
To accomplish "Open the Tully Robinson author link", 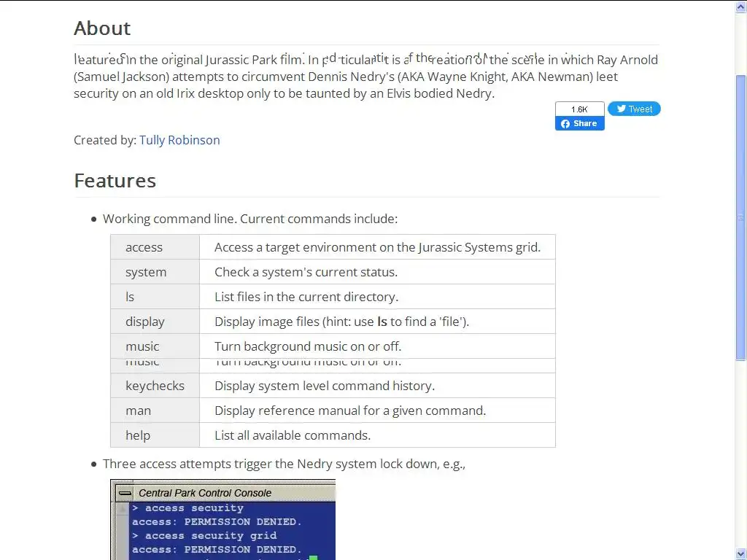I will tap(179, 140).
